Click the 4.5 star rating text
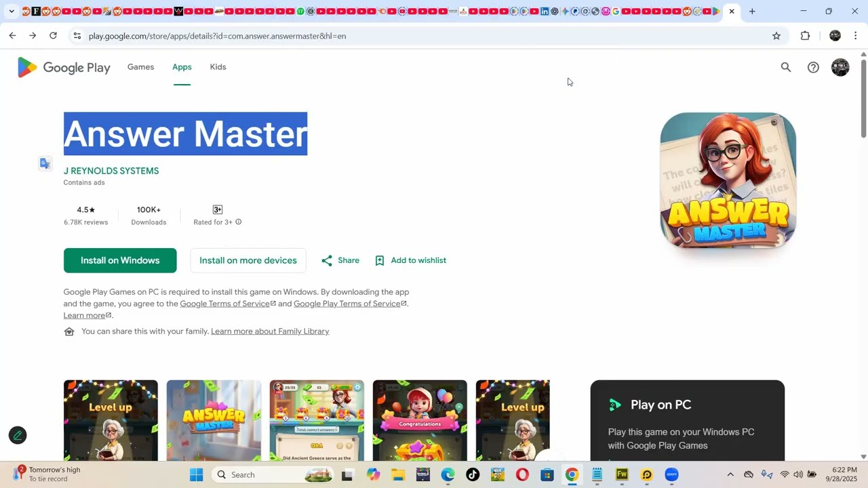Image resolution: width=868 pixels, height=488 pixels. (x=85, y=210)
